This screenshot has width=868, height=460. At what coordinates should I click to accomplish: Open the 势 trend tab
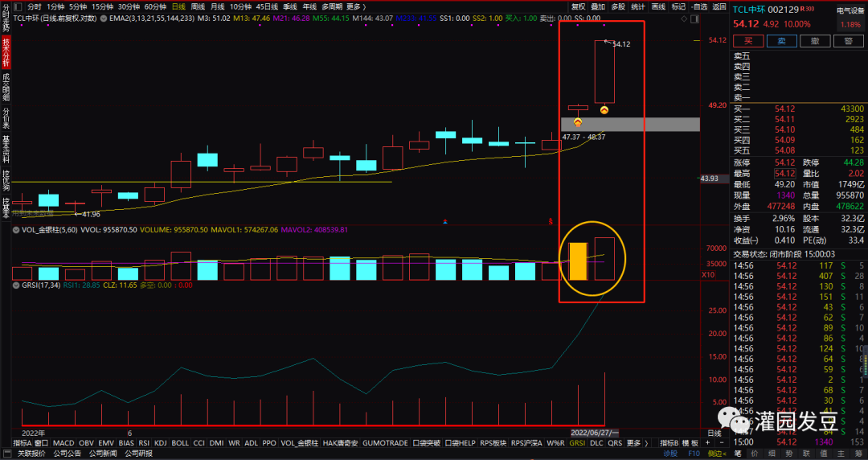point(789,454)
